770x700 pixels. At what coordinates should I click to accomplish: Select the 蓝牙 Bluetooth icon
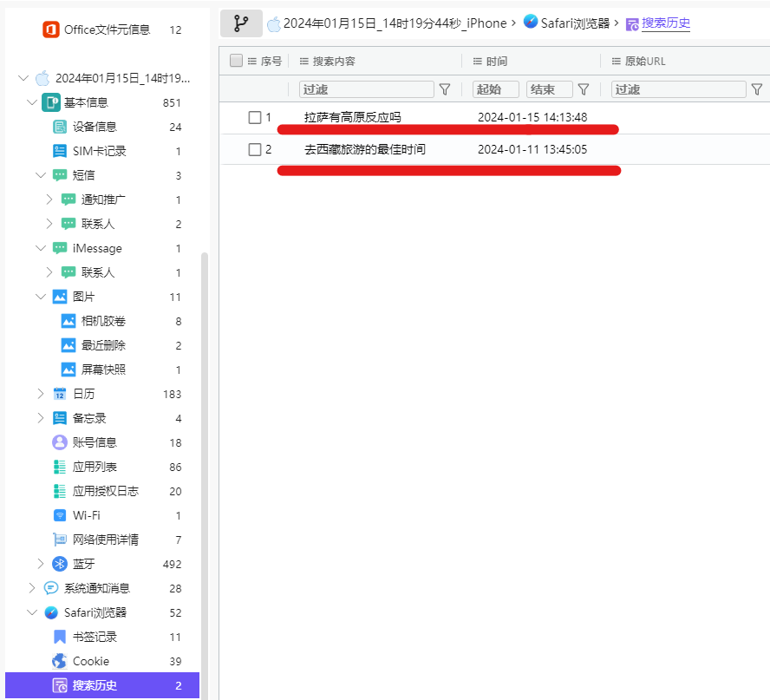click(x=60, y=564)
